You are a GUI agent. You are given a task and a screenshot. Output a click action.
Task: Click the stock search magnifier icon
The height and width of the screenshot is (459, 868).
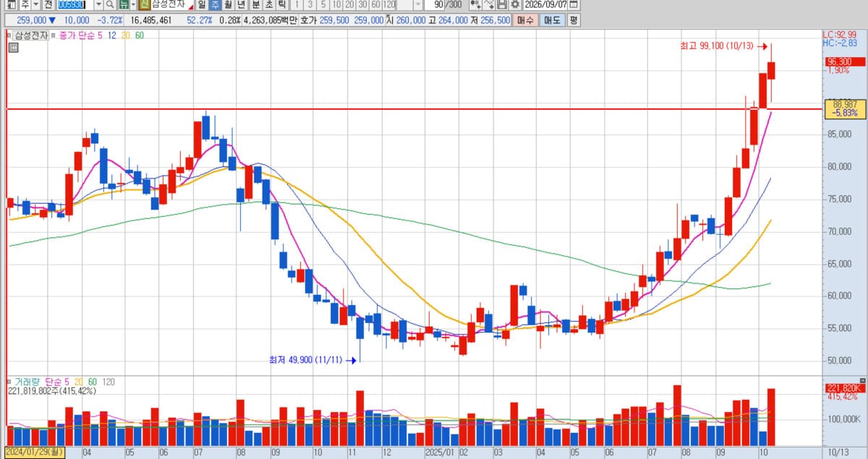(x=111, y=5)
